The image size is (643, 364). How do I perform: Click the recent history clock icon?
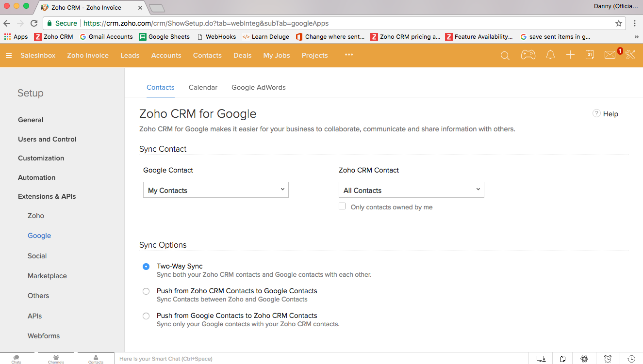631,359
